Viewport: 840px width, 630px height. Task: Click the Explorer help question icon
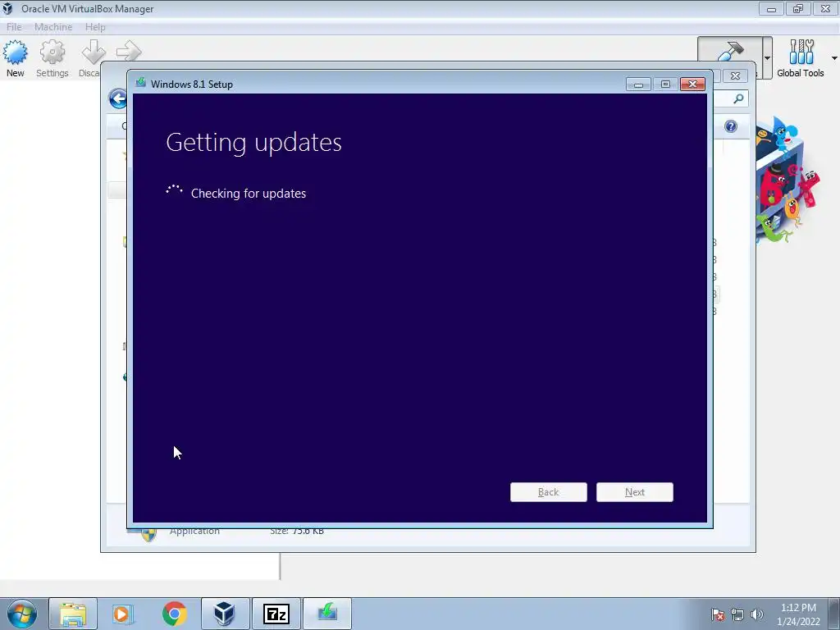pos(731,126)
